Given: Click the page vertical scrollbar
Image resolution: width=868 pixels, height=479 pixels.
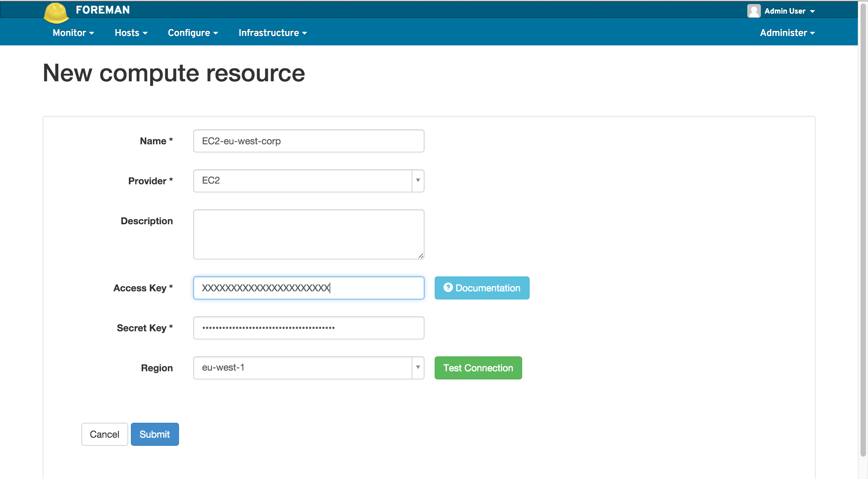Looking at the screenshot, I should coord(863,230).
